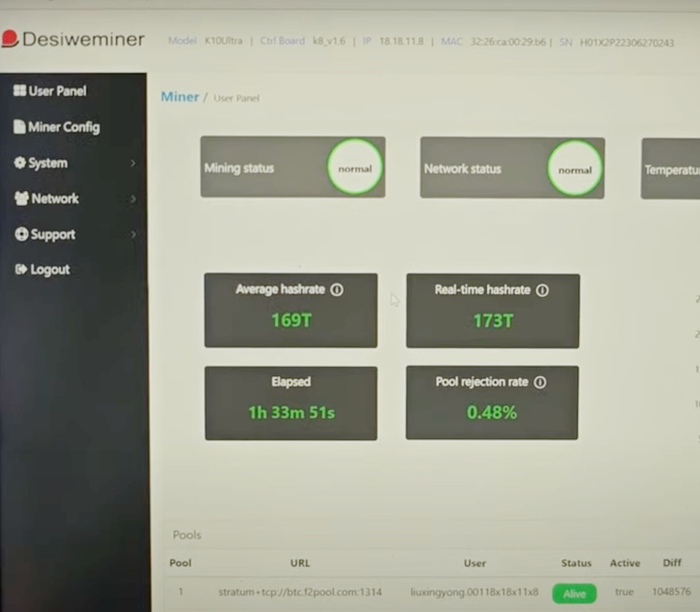This screenshot has width=700, height=612.
Task: Click the f2pool stratum URL cell
Action: 300,592
